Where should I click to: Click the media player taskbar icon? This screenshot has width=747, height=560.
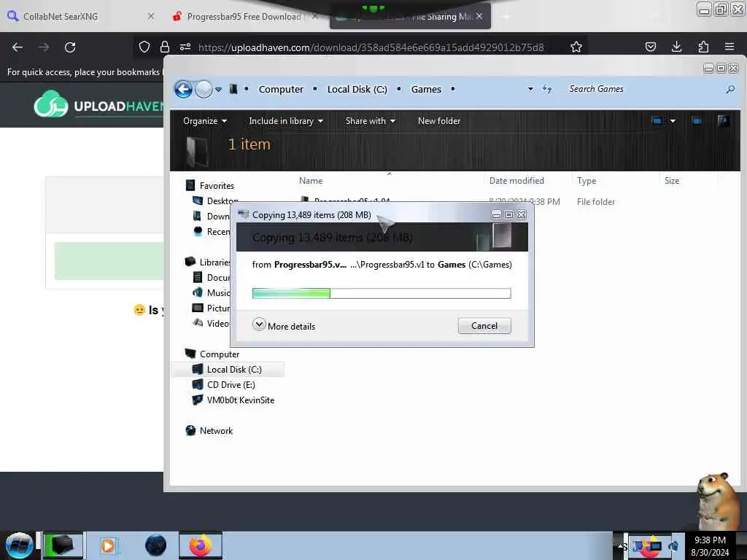pyautogui.click(x=108, y=545)
